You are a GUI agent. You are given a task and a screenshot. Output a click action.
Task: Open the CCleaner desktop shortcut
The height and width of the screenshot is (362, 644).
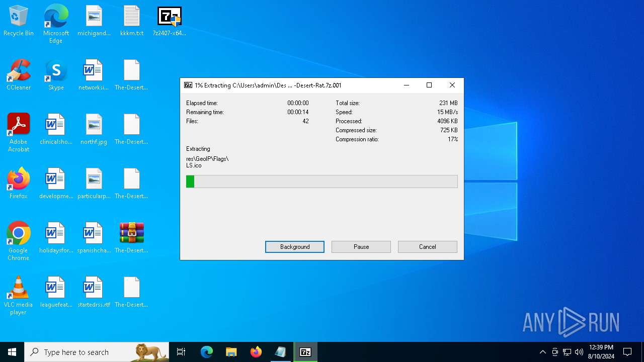(x=19, y=75)
